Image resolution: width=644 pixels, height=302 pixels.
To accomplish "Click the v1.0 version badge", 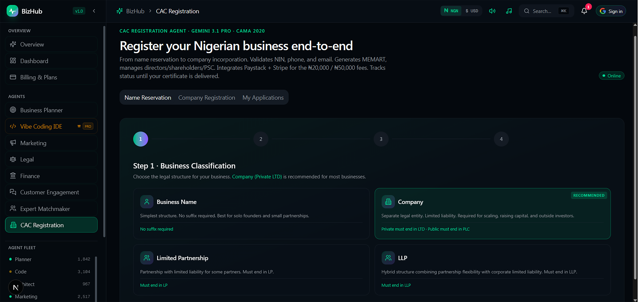I will (79, 11).
